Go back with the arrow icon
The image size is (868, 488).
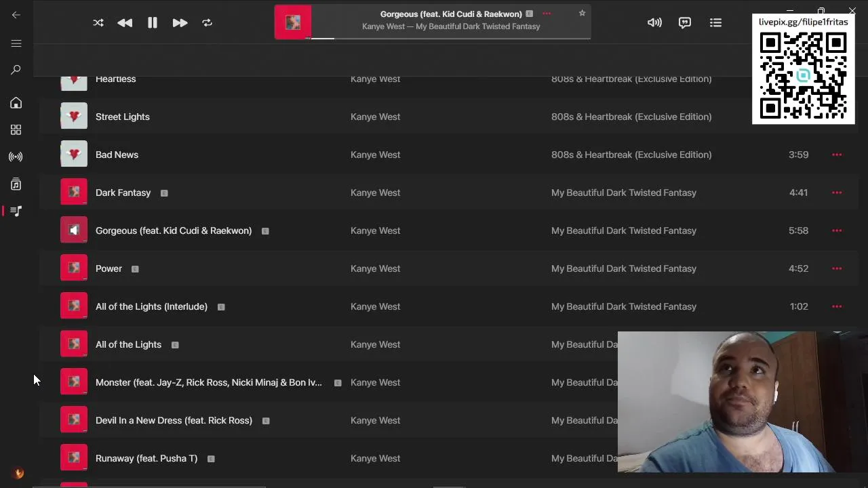(16, 14)
